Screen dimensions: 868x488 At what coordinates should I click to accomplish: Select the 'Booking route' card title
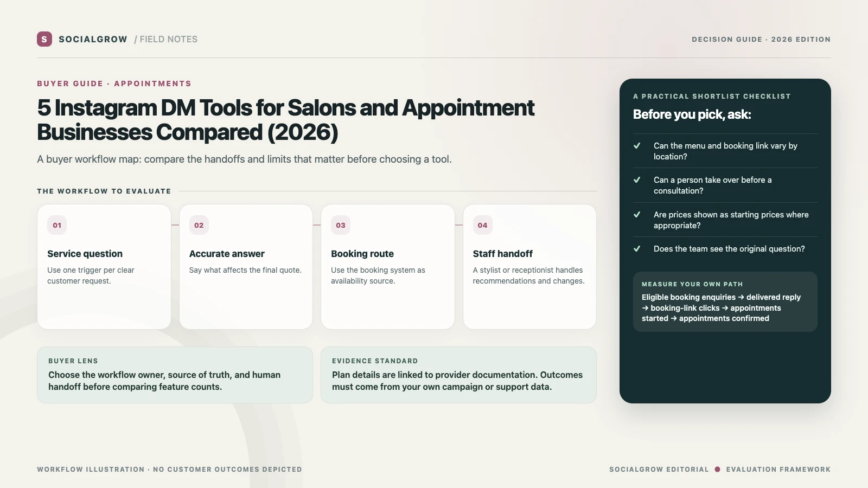tap(362, 254)
